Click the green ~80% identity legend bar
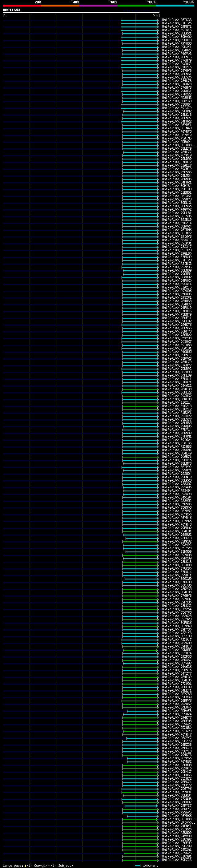197x868 pixels. (x=137, y=6)
